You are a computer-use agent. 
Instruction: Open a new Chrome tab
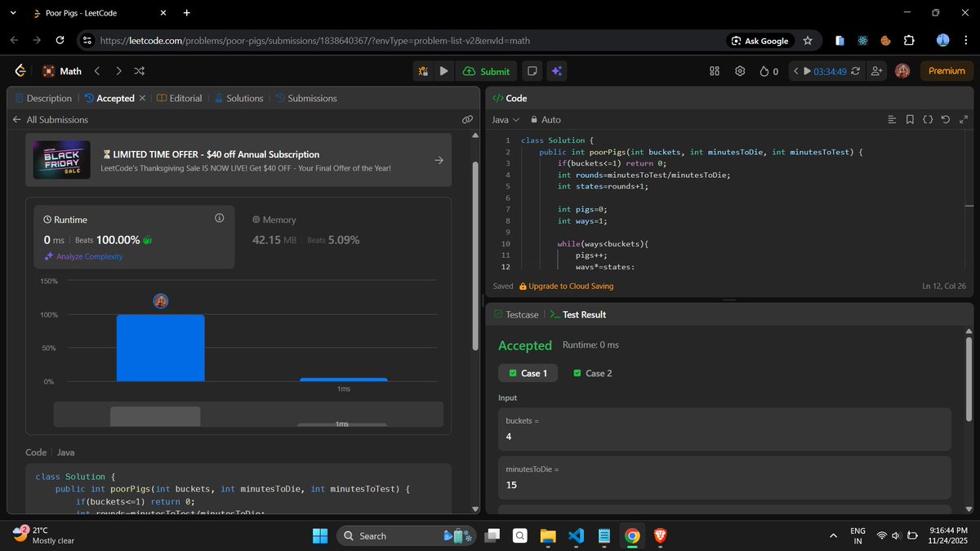click(x=187, y=13)
